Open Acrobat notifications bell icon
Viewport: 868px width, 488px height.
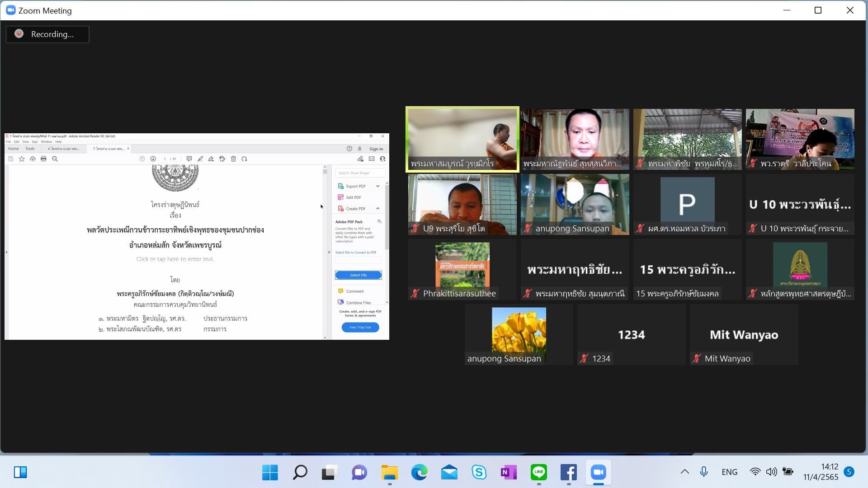[360, 149]
